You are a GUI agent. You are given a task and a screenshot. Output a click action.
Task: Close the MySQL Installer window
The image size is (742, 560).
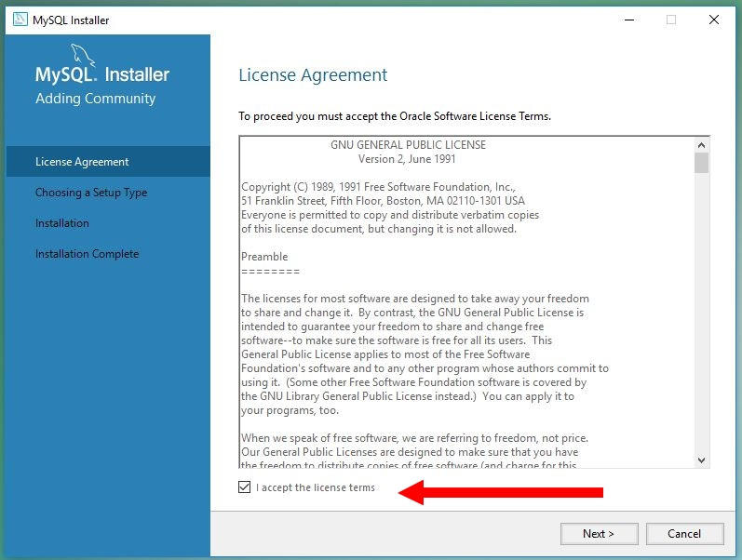(x=714, y=20)
